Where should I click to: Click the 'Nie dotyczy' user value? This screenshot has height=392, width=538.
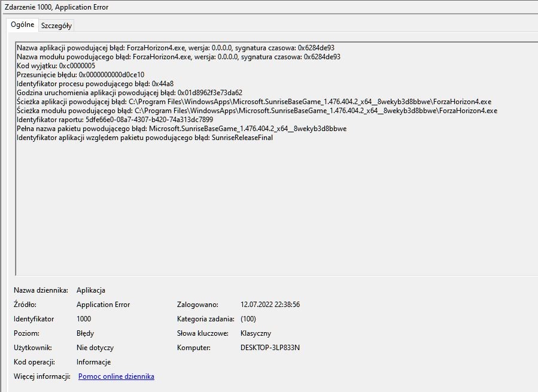click(95, 348)
